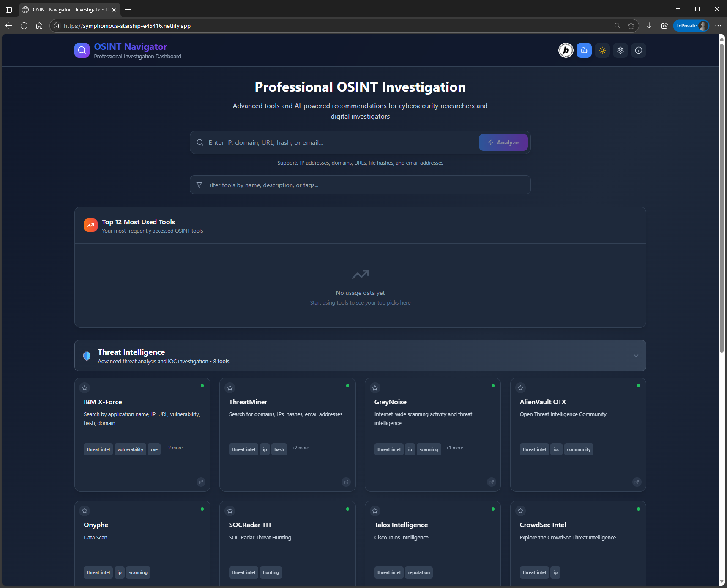Click the Threat Intelligence shield icon
Image resolution: width=727 pixels, height=588 pixels.
click(87, 356)
